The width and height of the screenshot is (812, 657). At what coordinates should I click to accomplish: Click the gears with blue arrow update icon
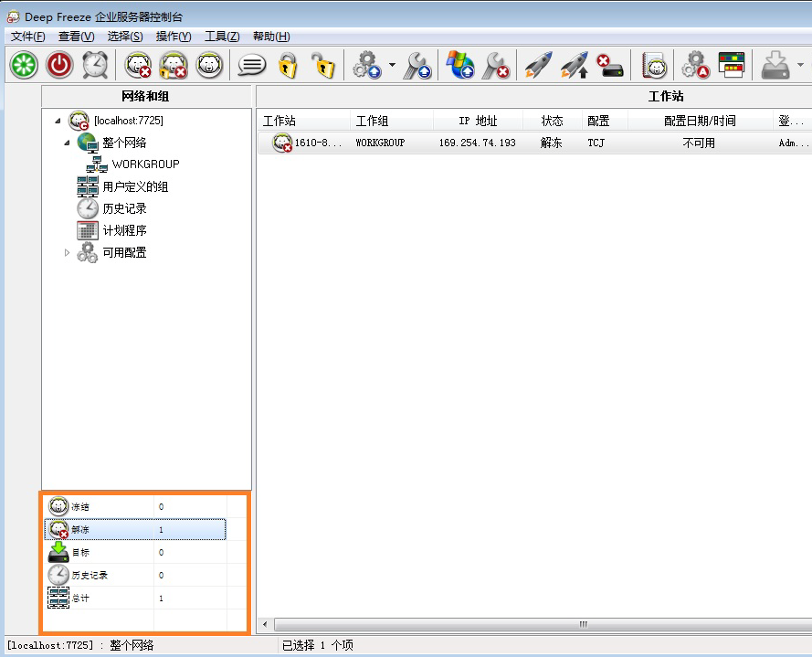pos(366,65)
